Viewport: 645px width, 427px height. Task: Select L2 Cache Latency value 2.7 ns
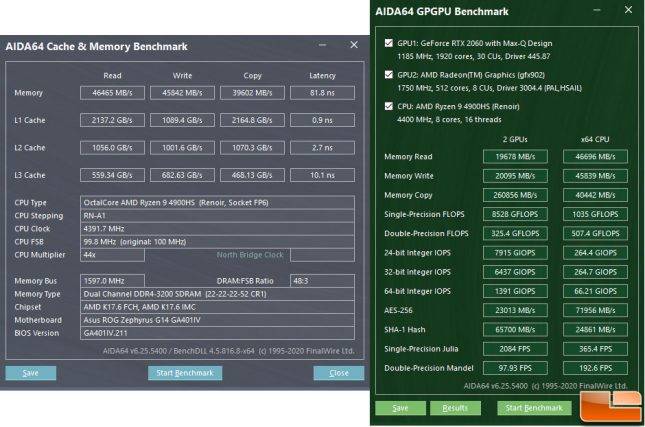322,148
